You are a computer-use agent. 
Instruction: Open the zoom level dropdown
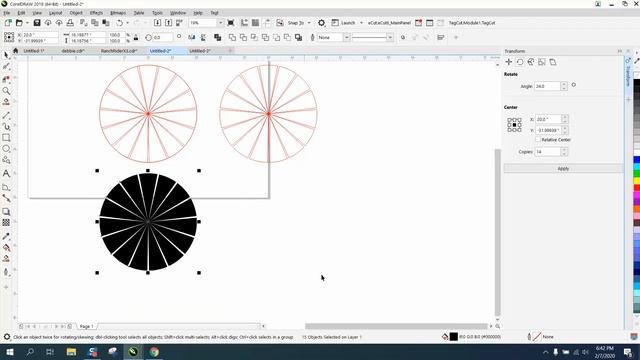tap(220, 23)
